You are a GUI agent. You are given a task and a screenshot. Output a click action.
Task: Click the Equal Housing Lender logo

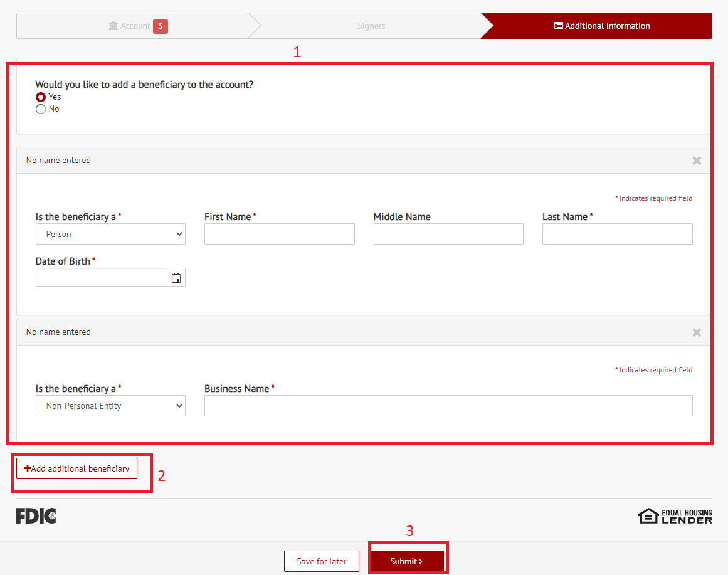(675, 516)
